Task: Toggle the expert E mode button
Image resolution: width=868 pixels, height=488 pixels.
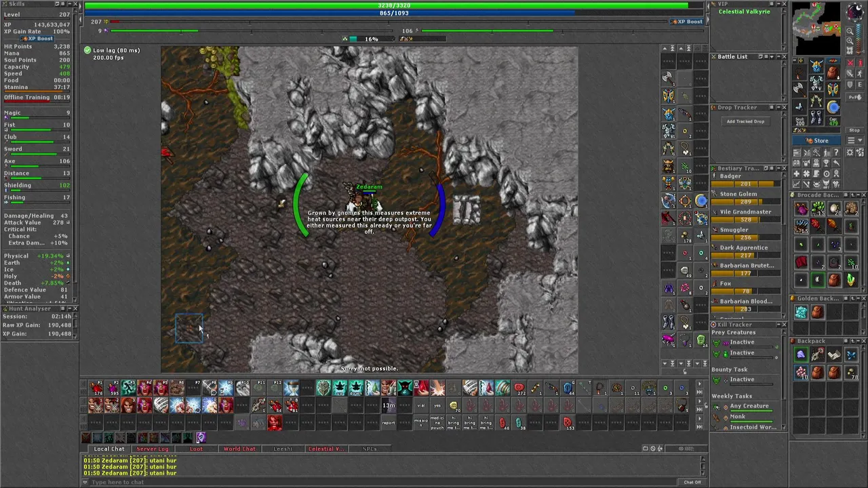Action: 861,84
